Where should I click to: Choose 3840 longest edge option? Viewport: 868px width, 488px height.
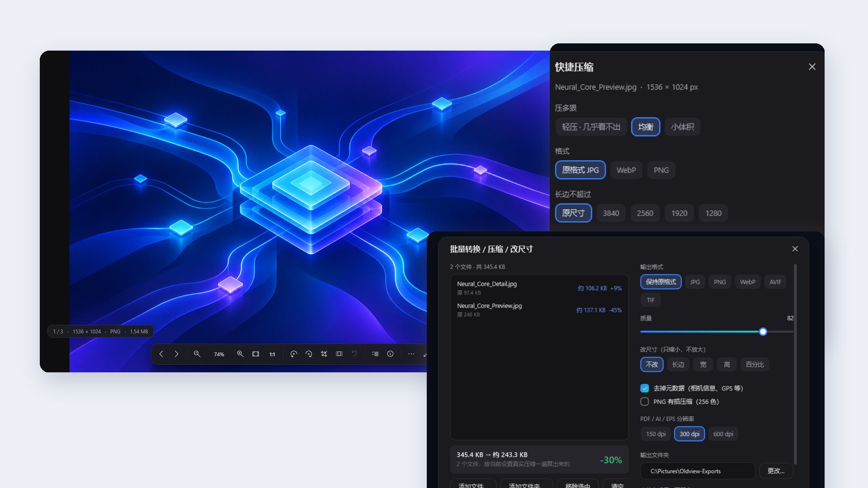coord(611,213)
